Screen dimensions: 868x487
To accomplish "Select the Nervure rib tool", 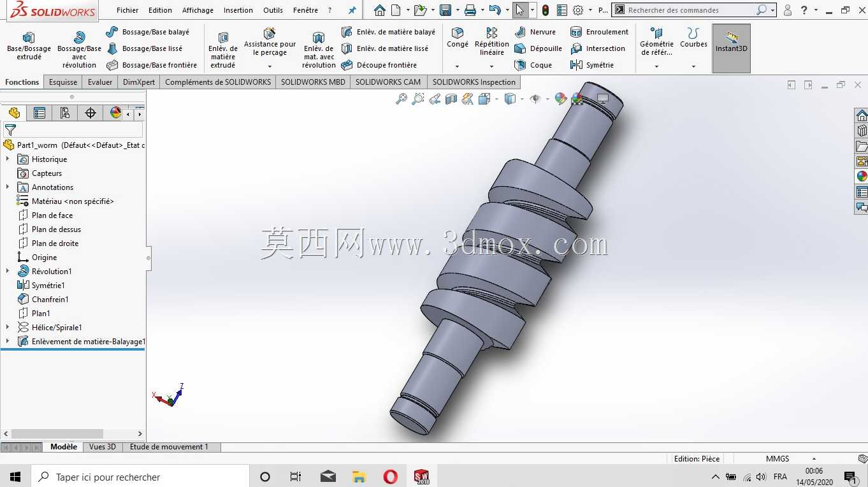I will (535, 32).
